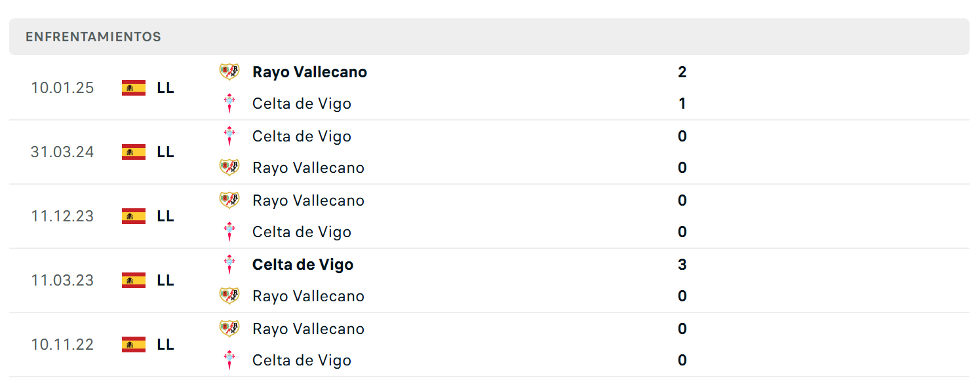
Task: Click Celta de Vigo crest in 11.03.23 match
Action: pyautogui.click(x=229, y=265)
